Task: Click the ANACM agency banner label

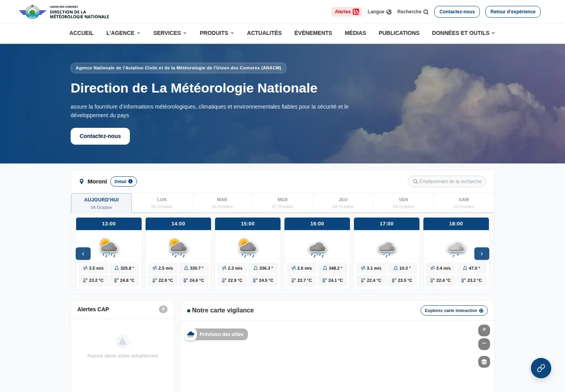Action: coord(179,68)
